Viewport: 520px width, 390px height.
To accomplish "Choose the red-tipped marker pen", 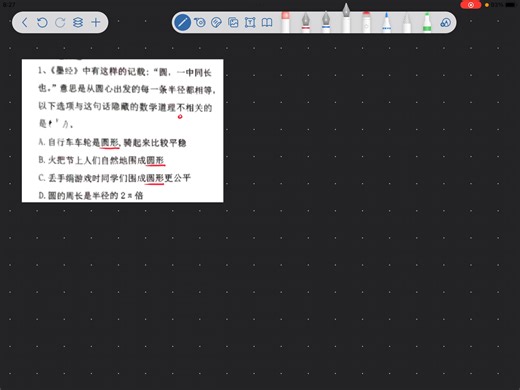I will [x=366, y=22].
